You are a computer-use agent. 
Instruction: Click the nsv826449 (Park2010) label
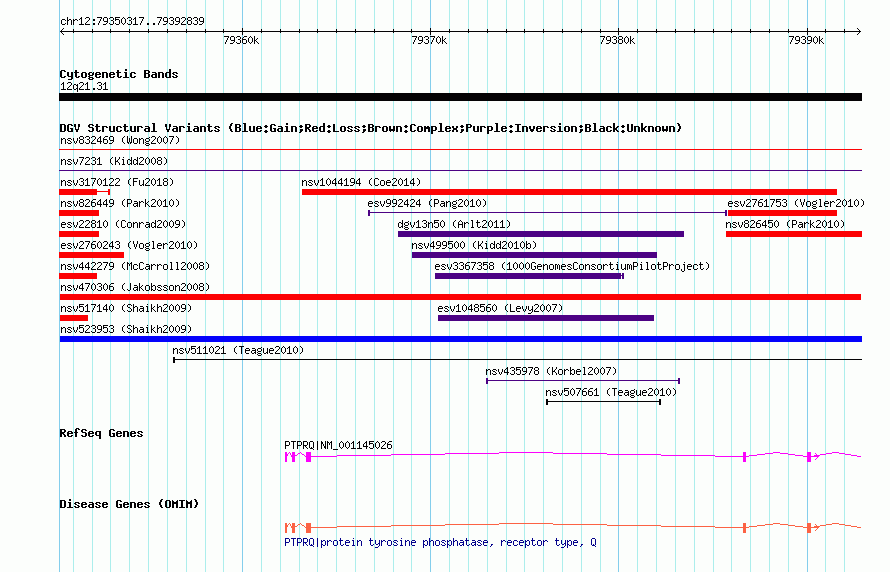click(x=120, y=203)
